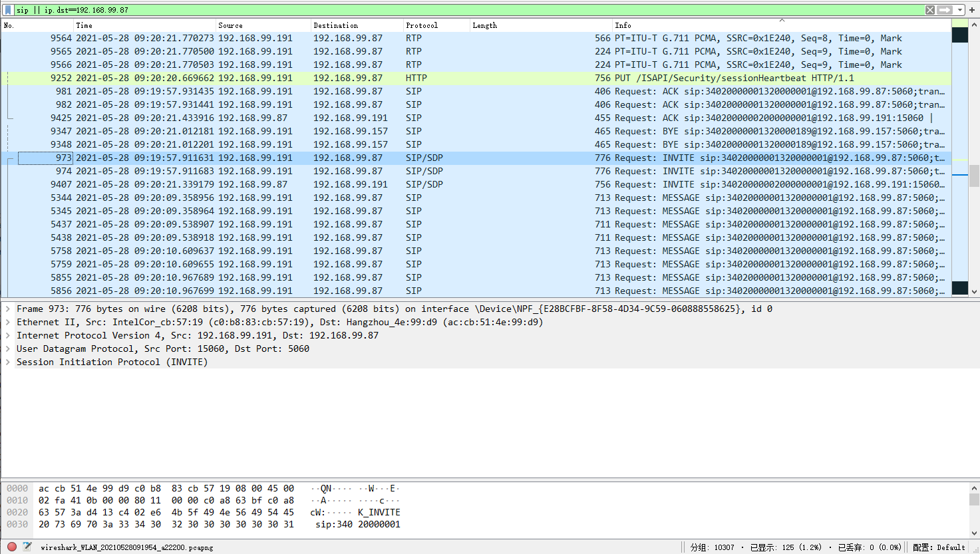Screen dimensions: 980x554
Task: Click the packet list vertical scrollbar thumb
Action: (974, 176)
